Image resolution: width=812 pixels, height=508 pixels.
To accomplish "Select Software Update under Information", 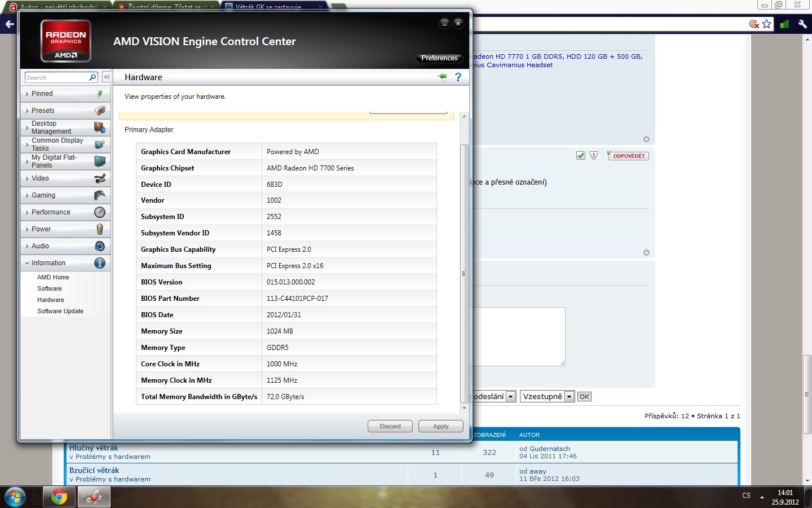I will pos(60,311).
